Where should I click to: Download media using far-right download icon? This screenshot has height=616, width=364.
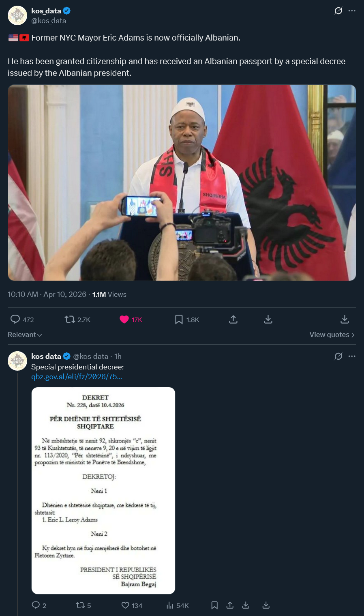(345, 320)
